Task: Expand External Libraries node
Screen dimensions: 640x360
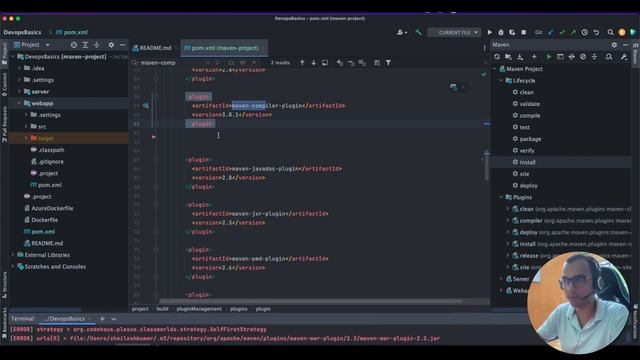Action: point(13,255)
